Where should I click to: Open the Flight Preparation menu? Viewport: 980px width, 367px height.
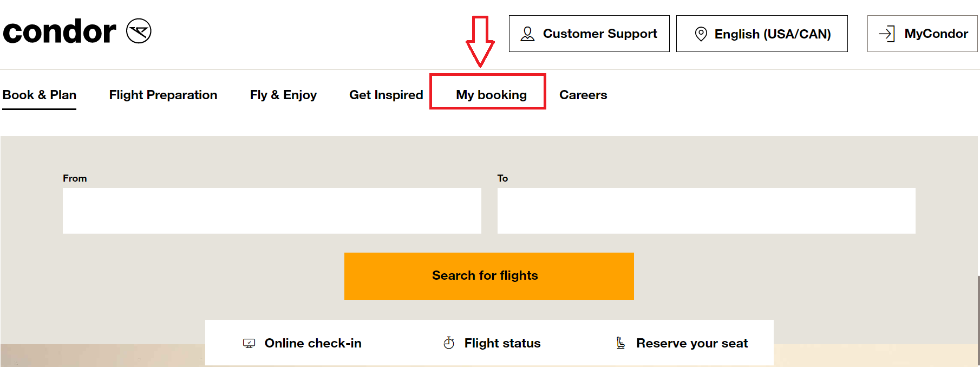tap(163, 95)
